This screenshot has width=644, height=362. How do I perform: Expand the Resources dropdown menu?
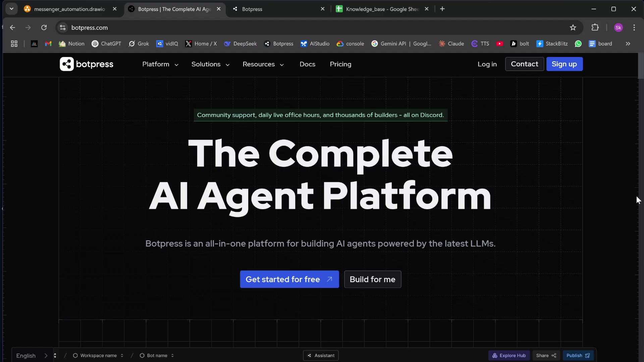pos(263,64)
